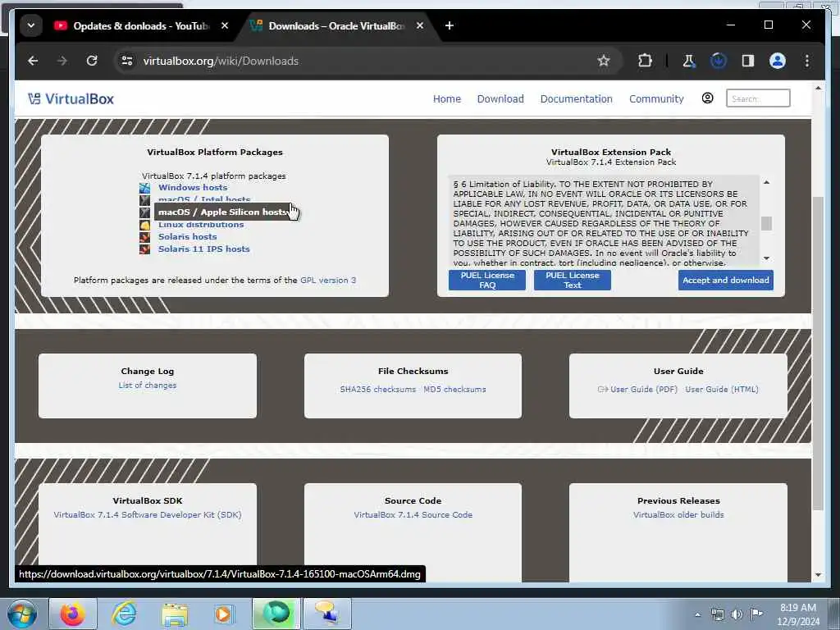840x630 pixels.
Task: Click the VirtualBox logo
Action: click(x=71, y=98)
